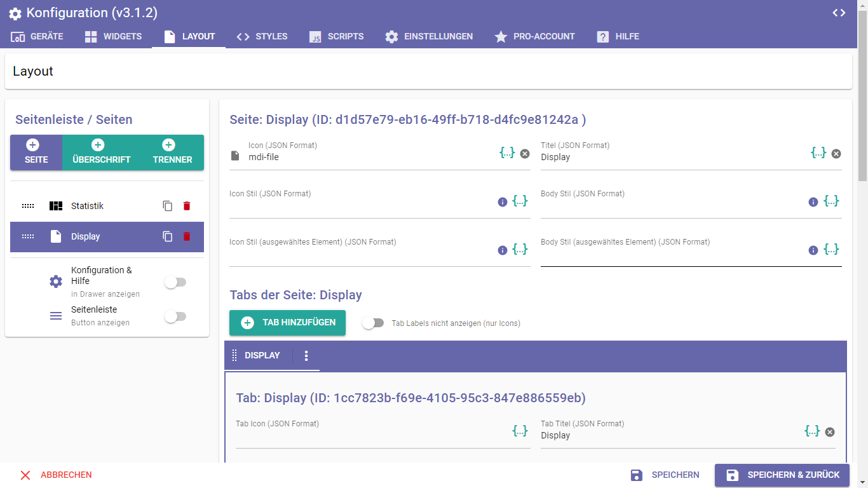Open the Styles tab
The image size is (868, 488).
point(262,36)
